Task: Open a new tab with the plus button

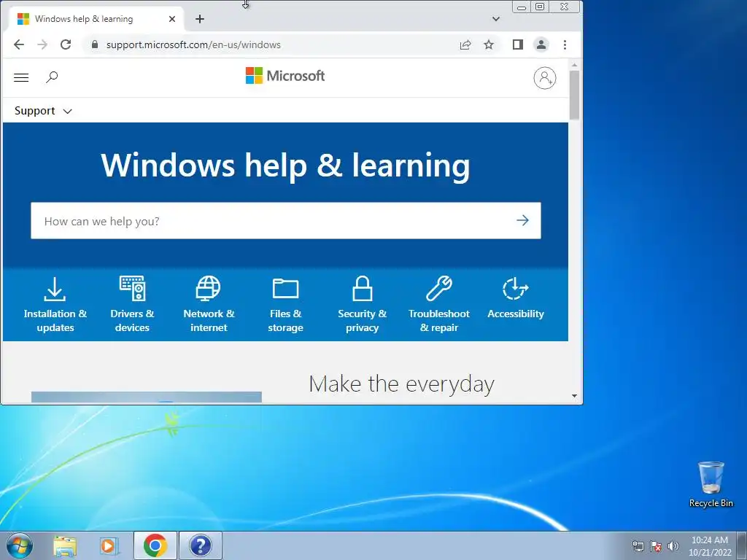Action: pyautogui.click(x=200, y=19)
